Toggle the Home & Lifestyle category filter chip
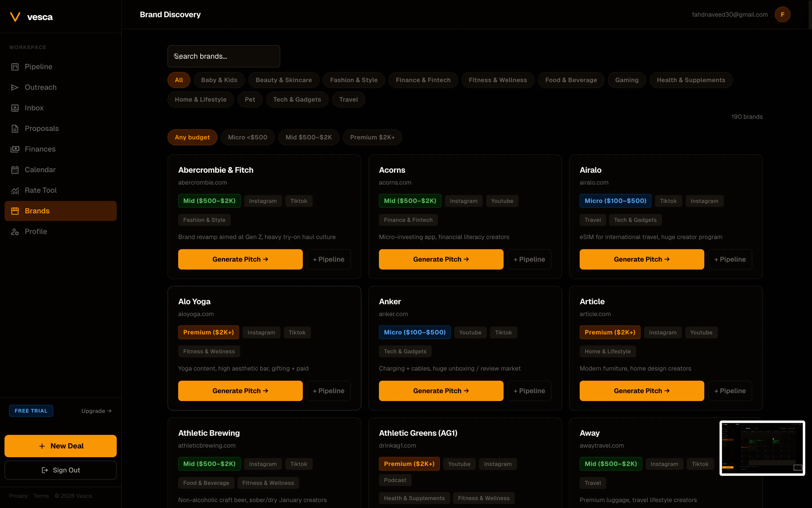Screen dimensions: 812x508 201,99
